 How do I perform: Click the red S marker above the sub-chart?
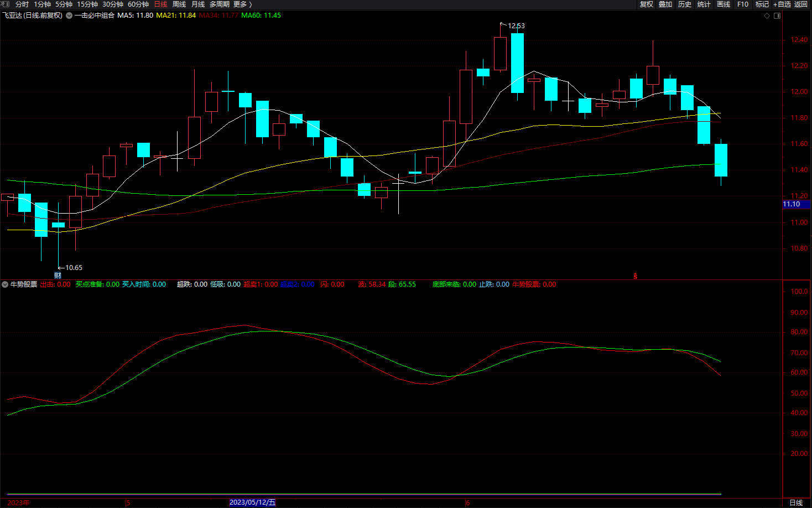[635, 276]
